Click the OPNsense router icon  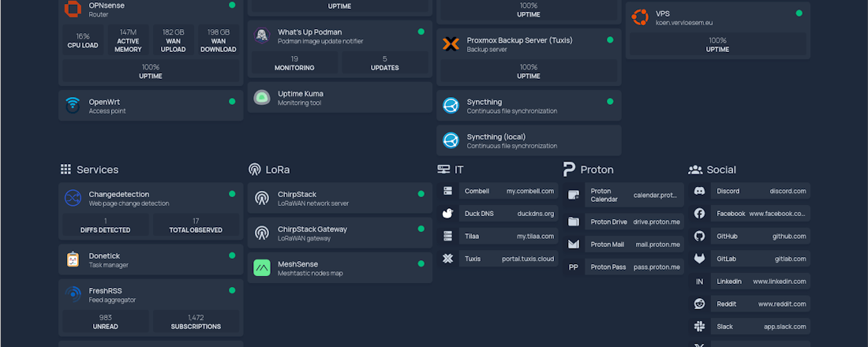pos(73,9)
